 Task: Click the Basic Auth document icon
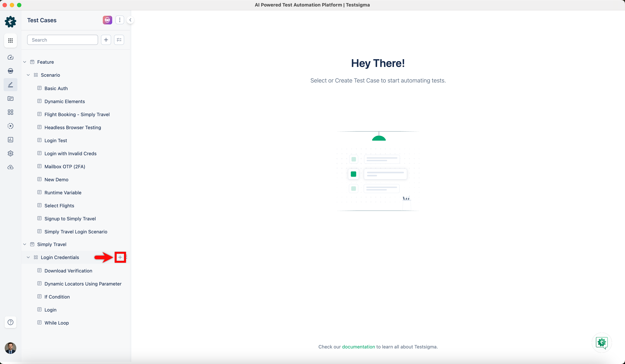pyautogui.click(x=39, y=88)
